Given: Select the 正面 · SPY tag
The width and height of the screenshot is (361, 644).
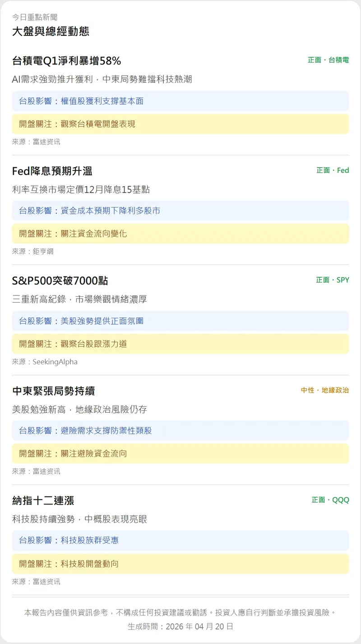Looking at the screenshot, I should pos(332,280).
